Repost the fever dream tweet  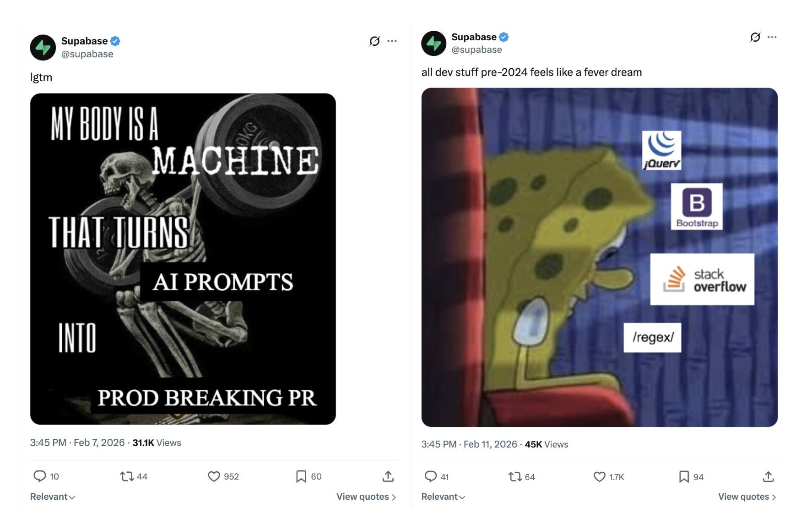pyautogui.click(x=515, y=477)
